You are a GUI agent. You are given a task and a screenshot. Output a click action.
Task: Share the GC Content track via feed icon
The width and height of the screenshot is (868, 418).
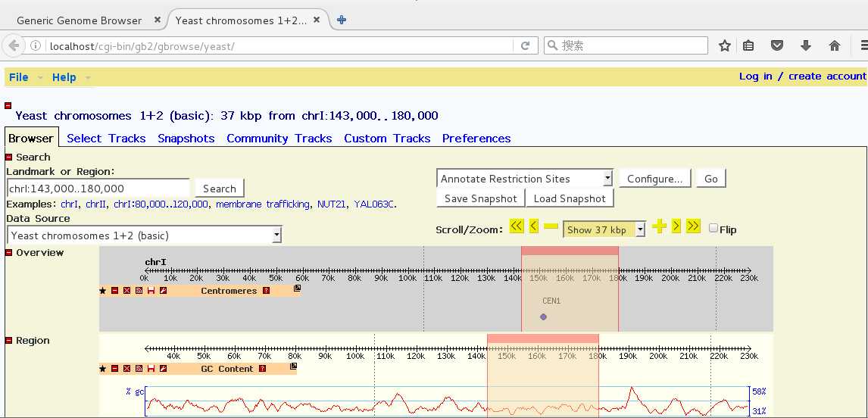point(139,369)
